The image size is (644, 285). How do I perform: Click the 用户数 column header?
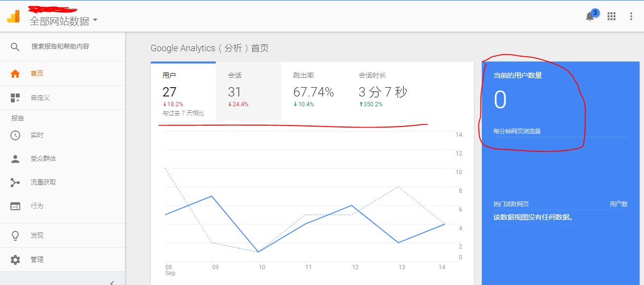coord(619,204)
